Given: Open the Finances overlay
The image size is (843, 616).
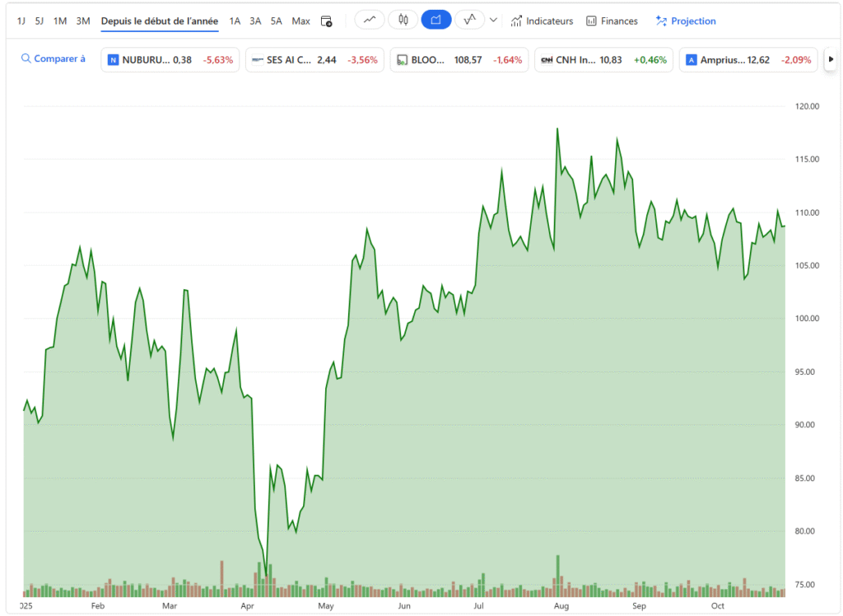Looking at the screenshot, I should coord(612,21).
